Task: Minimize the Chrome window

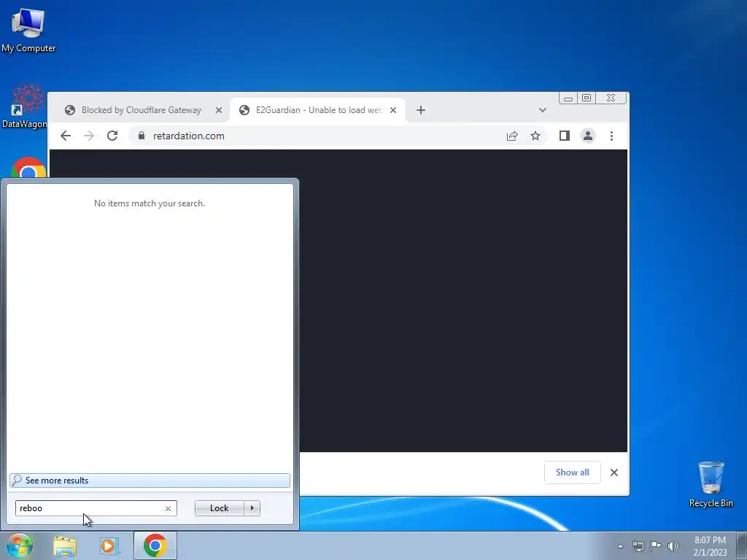Action: pyautogui.click(x=568, y=98)
